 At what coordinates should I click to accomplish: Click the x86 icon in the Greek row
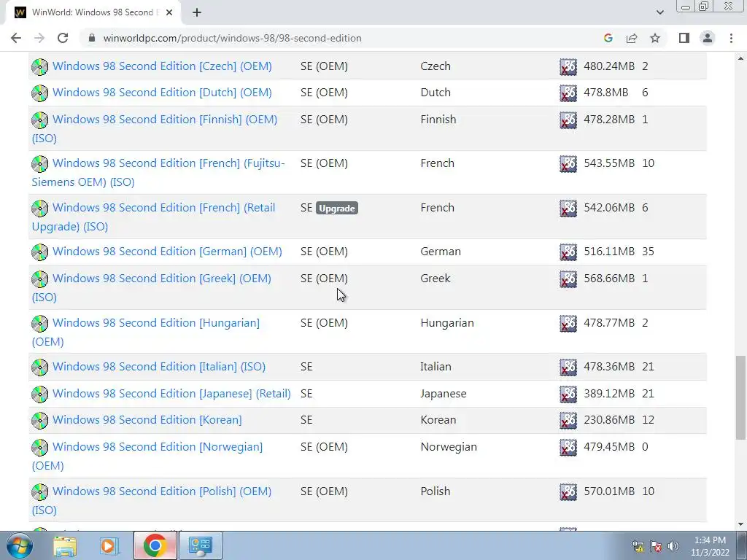click(568, 279)
